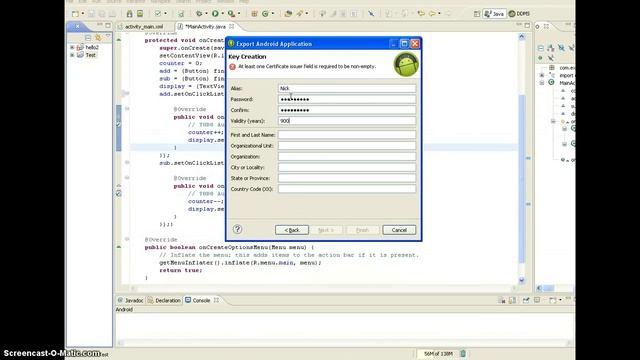Click the Clear Console icon
Viewport: 640px width, 360px height.
click(x=502, y=300)
